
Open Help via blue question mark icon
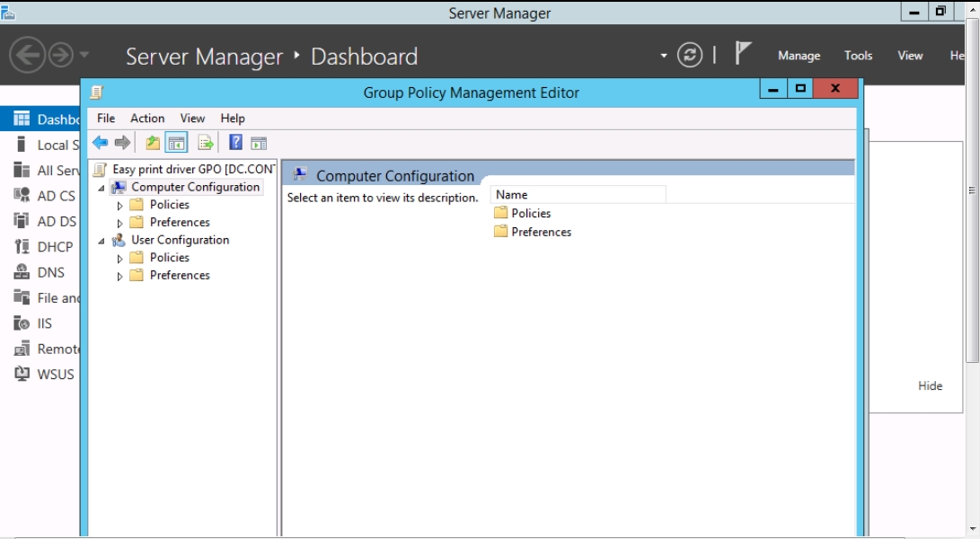(x=235, y=143)
